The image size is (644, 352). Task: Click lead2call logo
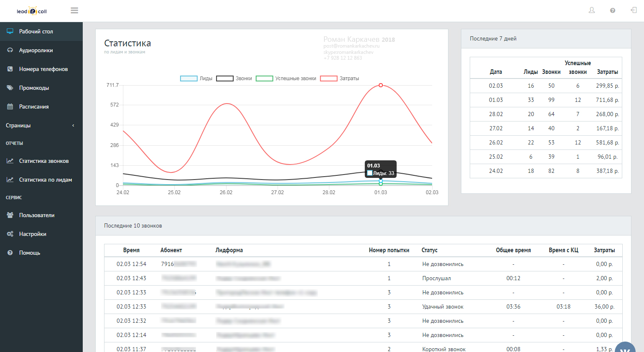(x=32, y=11)
